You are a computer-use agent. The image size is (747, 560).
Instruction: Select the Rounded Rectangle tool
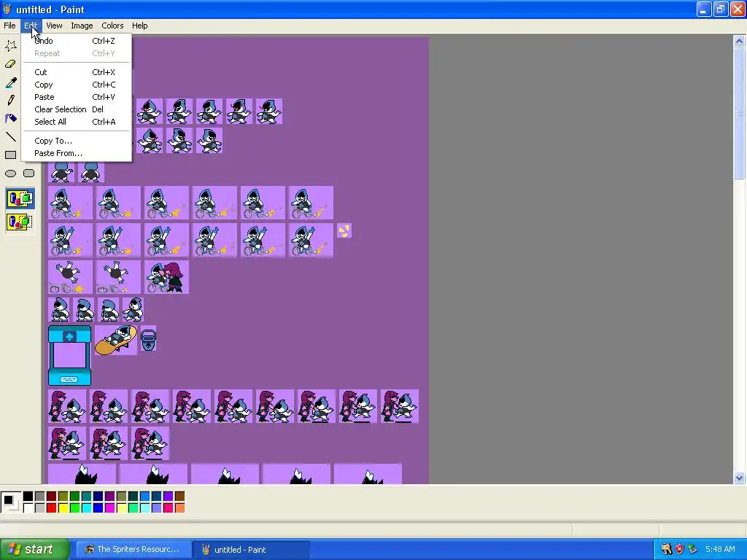point(29,174)
